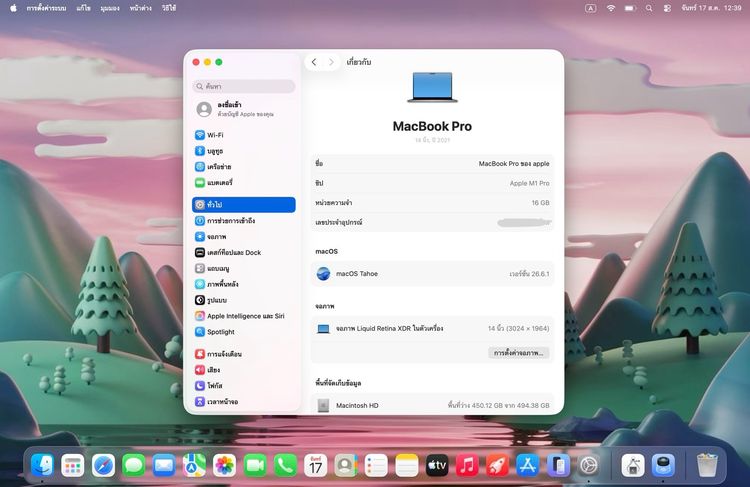Select จอภาพ (Displays) in the sidebar

tap(243, 236)
